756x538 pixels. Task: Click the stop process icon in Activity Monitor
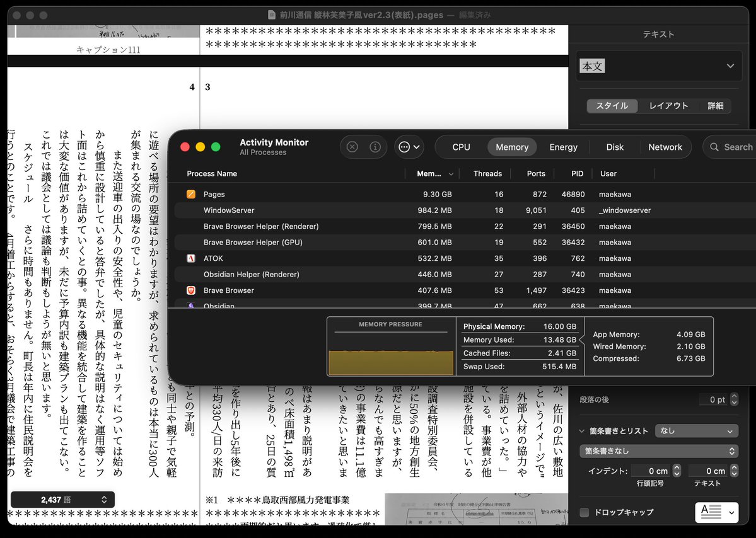pyautogui.click(x=352, y=147)
